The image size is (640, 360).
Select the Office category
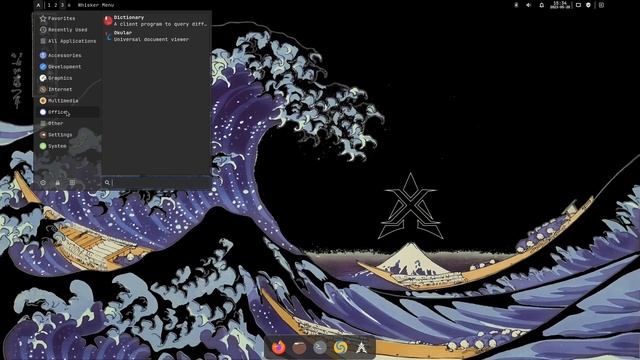[x=67, y=112]
